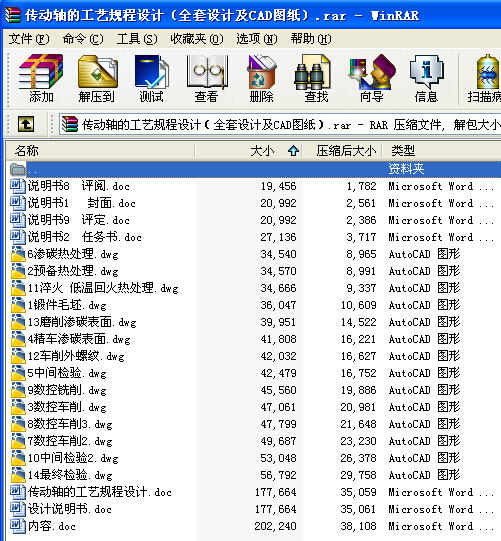Click the 添加 (Add) toolbar icon
This screenshot has height=541, width=501.
pyautogui.click(x=41, y=78)
